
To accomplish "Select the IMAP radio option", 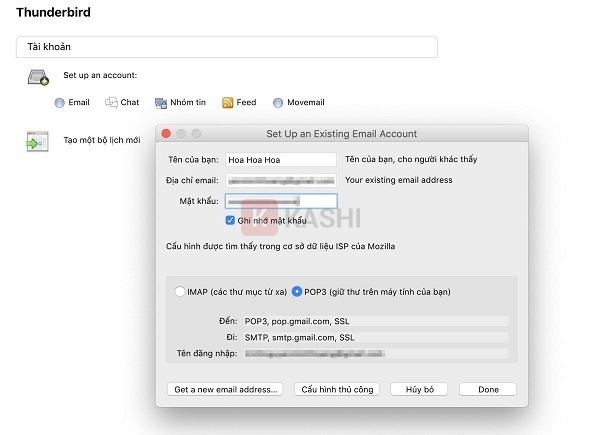I will [179, 292].
